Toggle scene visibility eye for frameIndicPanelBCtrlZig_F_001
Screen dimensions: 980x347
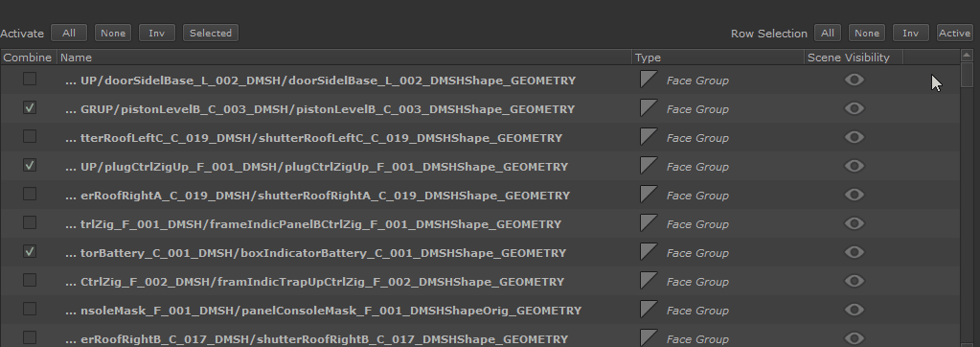(x=854, y=223)
